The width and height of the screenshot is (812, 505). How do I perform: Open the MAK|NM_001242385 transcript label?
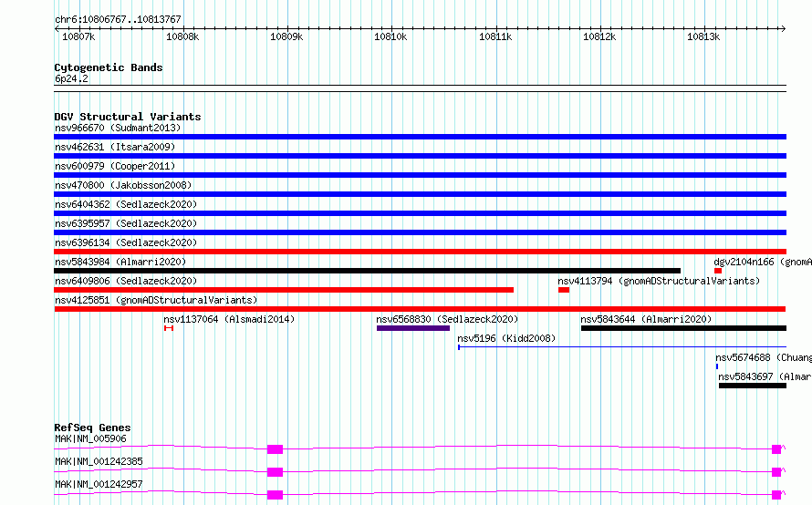click(99, 461)
